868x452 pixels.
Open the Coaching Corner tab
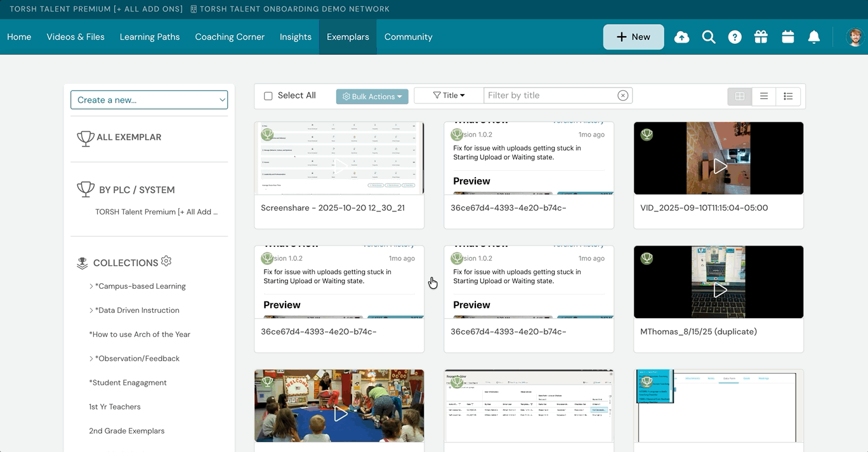[x=230, y=37]
